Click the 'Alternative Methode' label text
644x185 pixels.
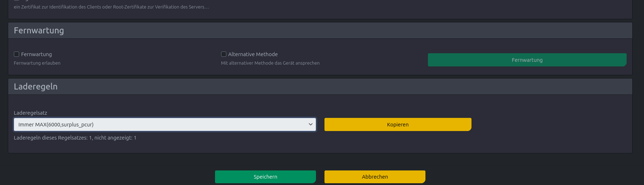pos(253,54)
